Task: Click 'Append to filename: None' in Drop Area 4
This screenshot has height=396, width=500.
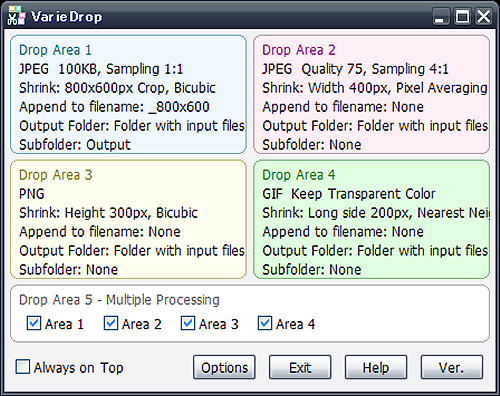Action: (343, 232)
